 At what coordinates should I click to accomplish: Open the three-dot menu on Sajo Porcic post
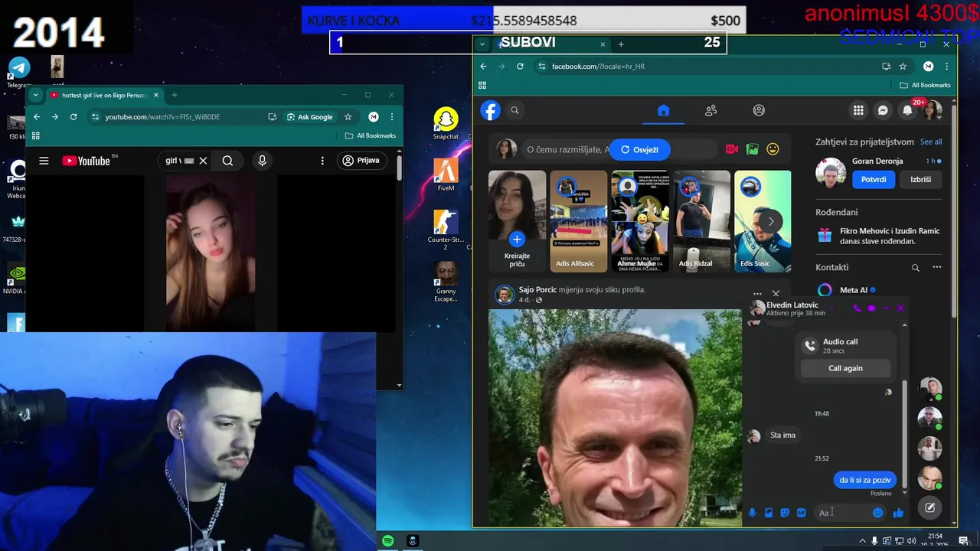(x=757, y=293)
